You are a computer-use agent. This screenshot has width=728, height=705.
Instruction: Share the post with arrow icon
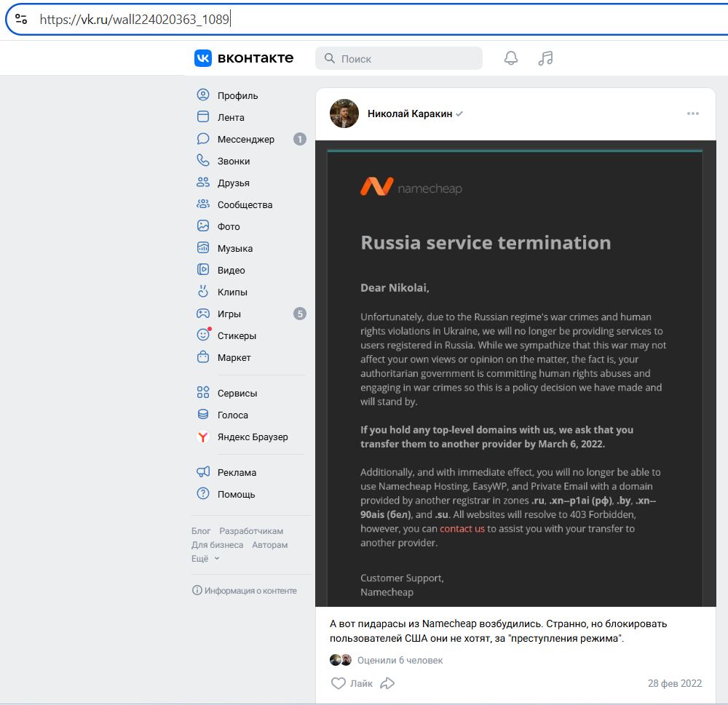[387, 683]
